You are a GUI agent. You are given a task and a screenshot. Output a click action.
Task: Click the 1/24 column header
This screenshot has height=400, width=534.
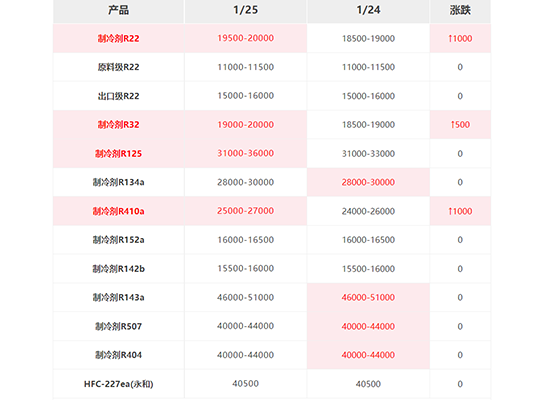pos(368,10)
